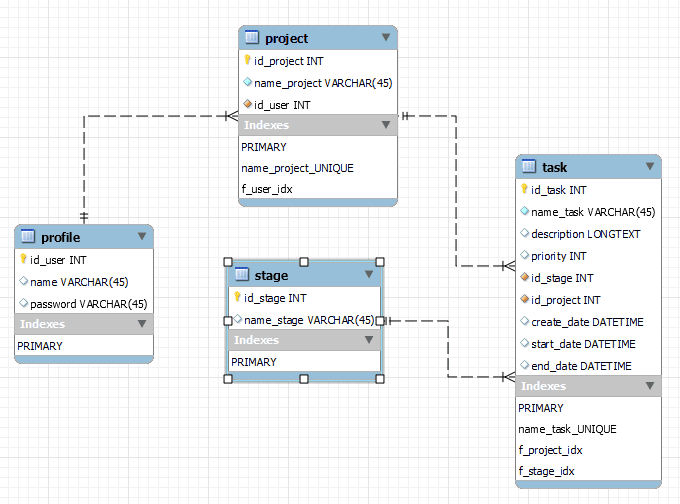Click the primary key icon beside id_task
Screen dimensions: 680x504
524,189
